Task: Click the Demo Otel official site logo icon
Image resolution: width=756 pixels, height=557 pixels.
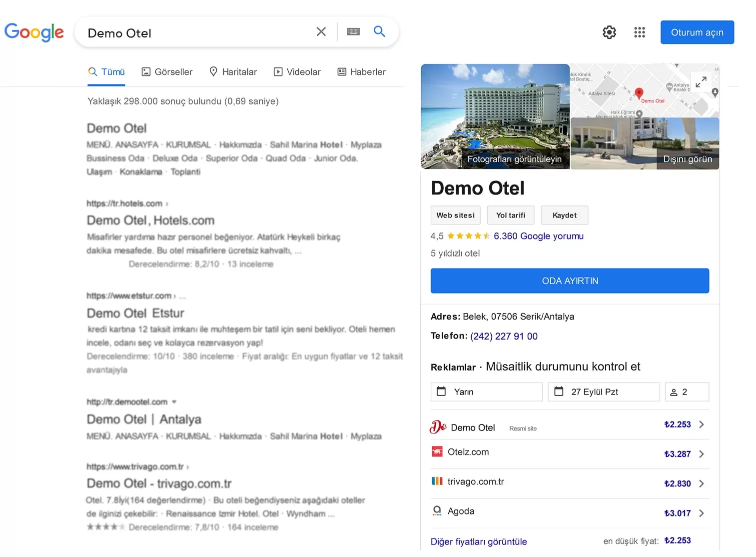Action: (438, 427)
